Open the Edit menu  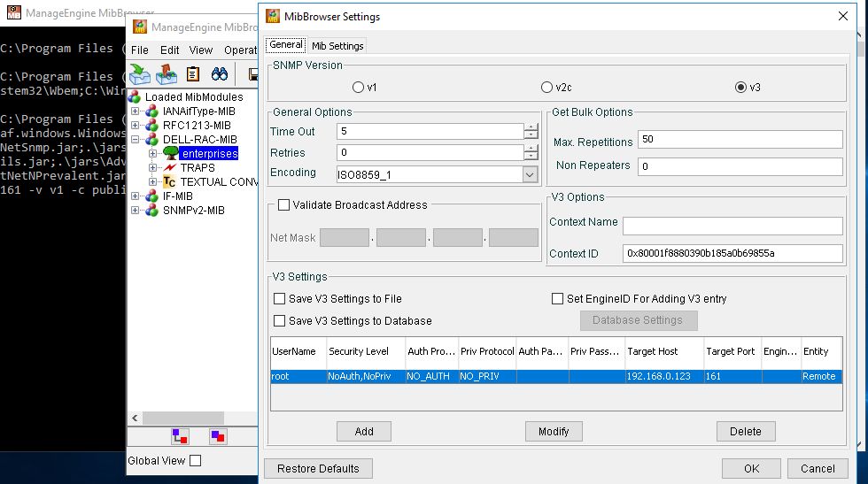[x=169, y=50]
